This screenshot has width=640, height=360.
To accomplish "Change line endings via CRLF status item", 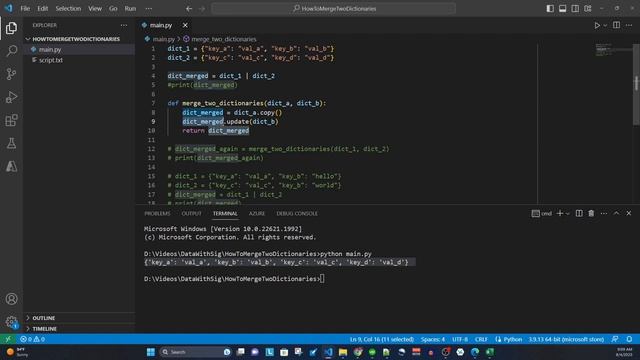I will 481,339.
